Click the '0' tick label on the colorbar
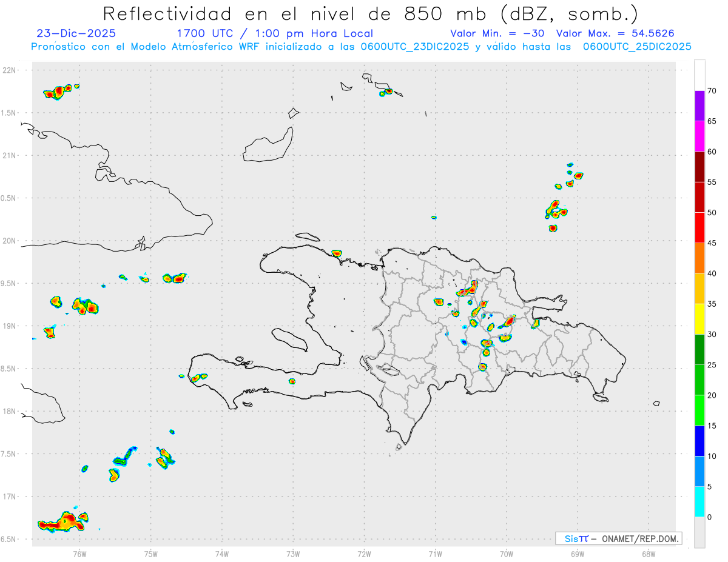This screenshot has height=562, width=728. (710, 517)
